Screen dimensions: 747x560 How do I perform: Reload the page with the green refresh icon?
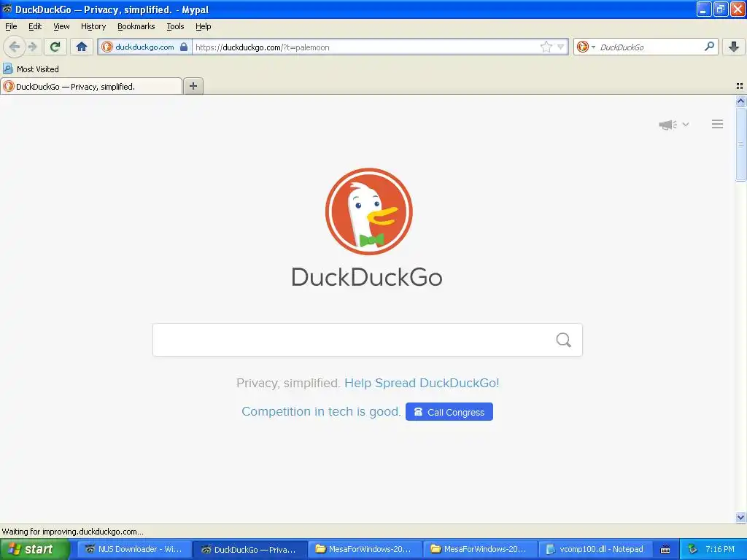(x=55, y=47)
